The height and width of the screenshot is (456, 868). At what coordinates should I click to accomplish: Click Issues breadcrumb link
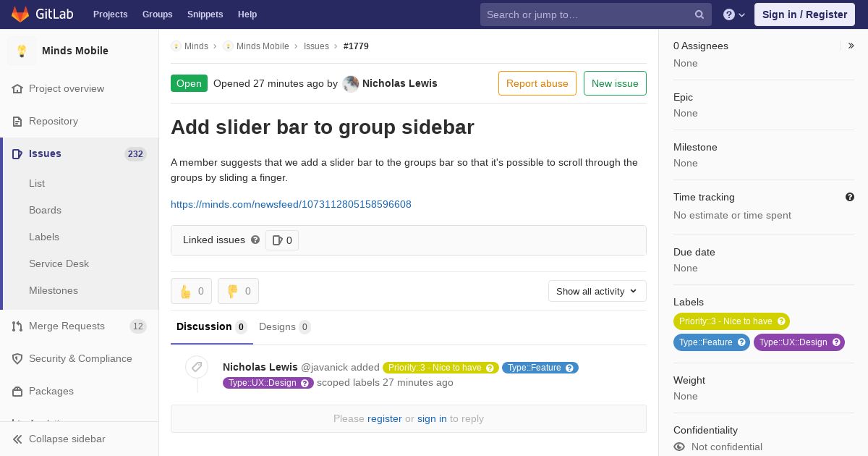(x=316, y=46)
